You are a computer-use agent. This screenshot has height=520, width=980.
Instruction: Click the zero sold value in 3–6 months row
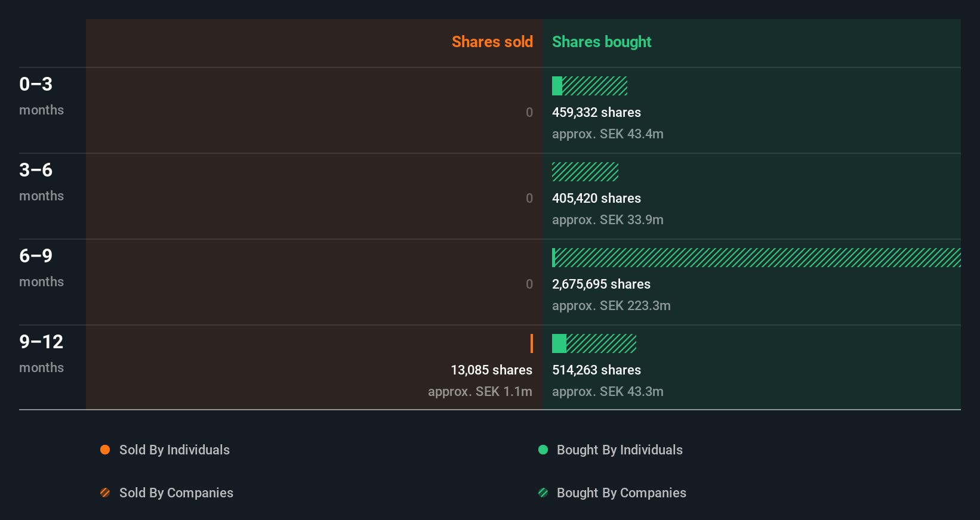click(x=529, y=199)
